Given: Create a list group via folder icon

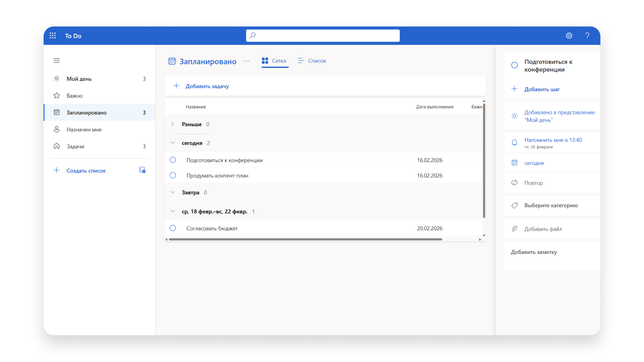Looking at the screenshot, I should tap(142, 170).
